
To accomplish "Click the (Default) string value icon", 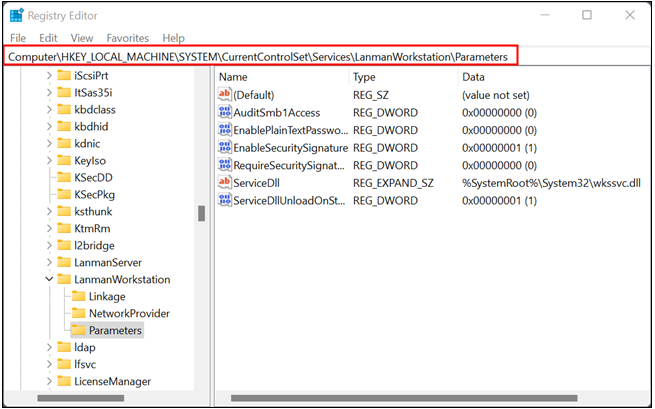I will [x=225, y=94].
